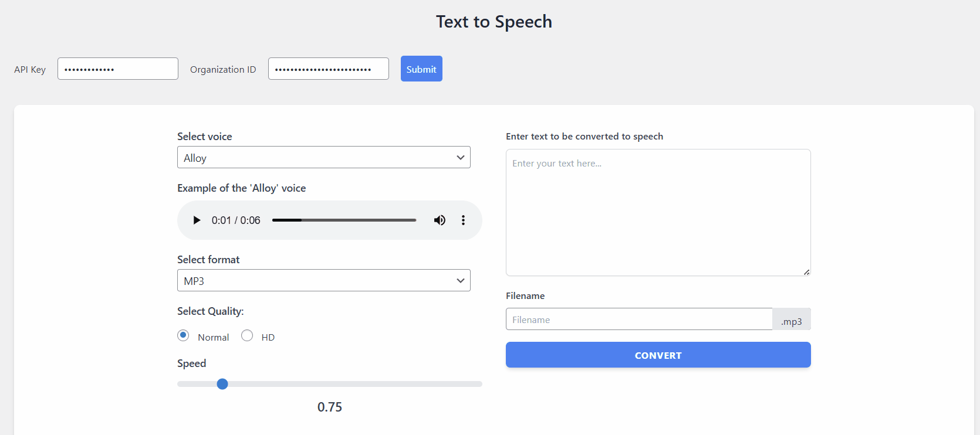Play the Alloy voice example audio

pyautogui.click(x=196, y=220)
